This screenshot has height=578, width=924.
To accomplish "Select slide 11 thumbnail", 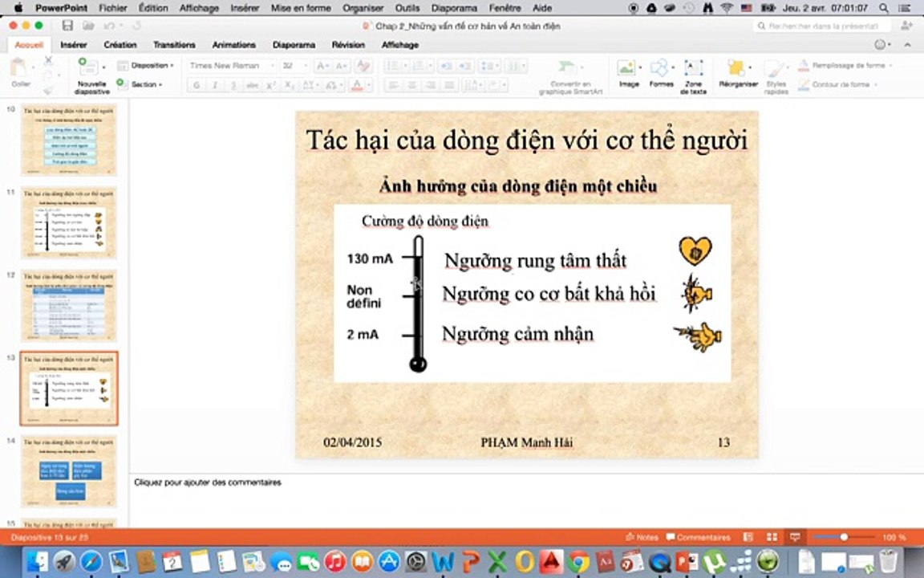I will [69, 223].
